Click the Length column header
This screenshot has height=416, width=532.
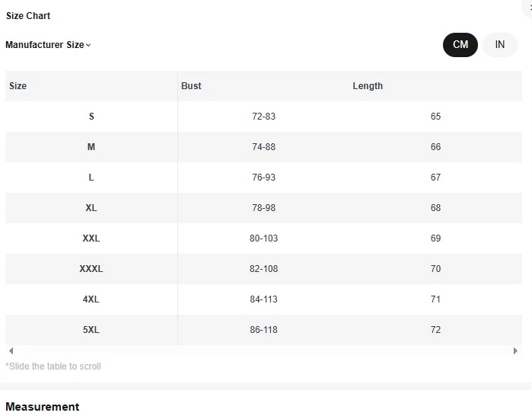pos(368,86)
